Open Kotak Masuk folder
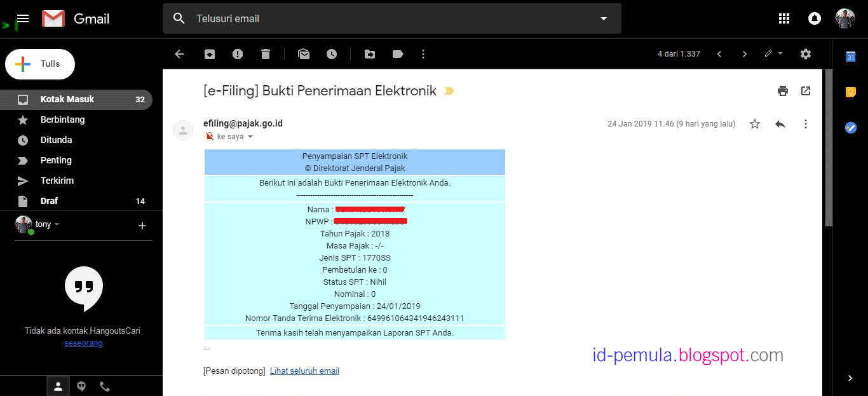868x396 pixels. pos(76,99)
